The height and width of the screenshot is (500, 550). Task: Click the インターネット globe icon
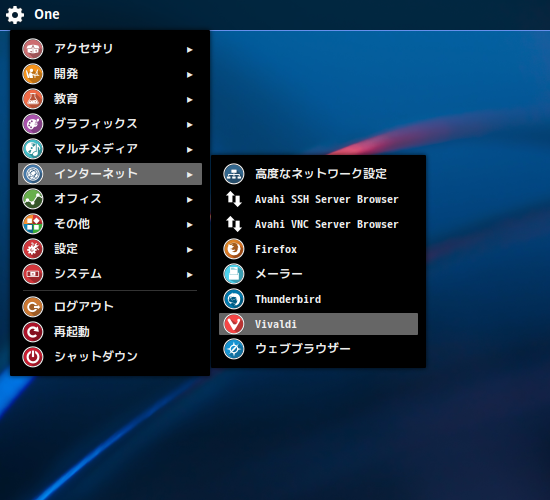(33, 174)
